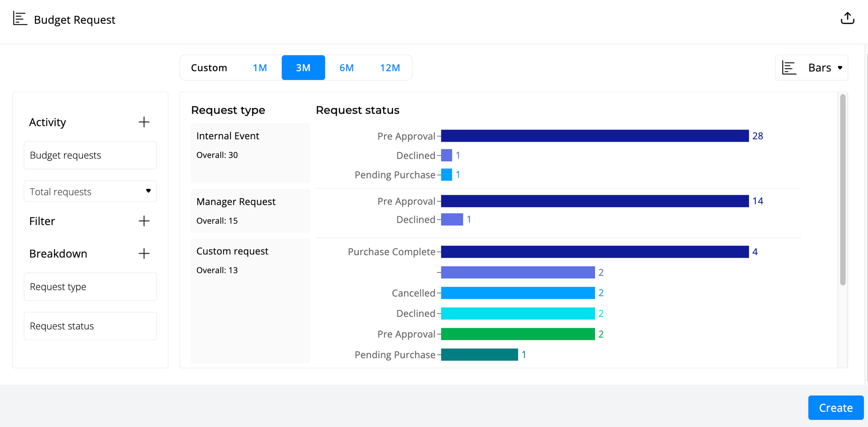Click the Create button
This screenshot has width=868, height=427.
coord(836,408)
